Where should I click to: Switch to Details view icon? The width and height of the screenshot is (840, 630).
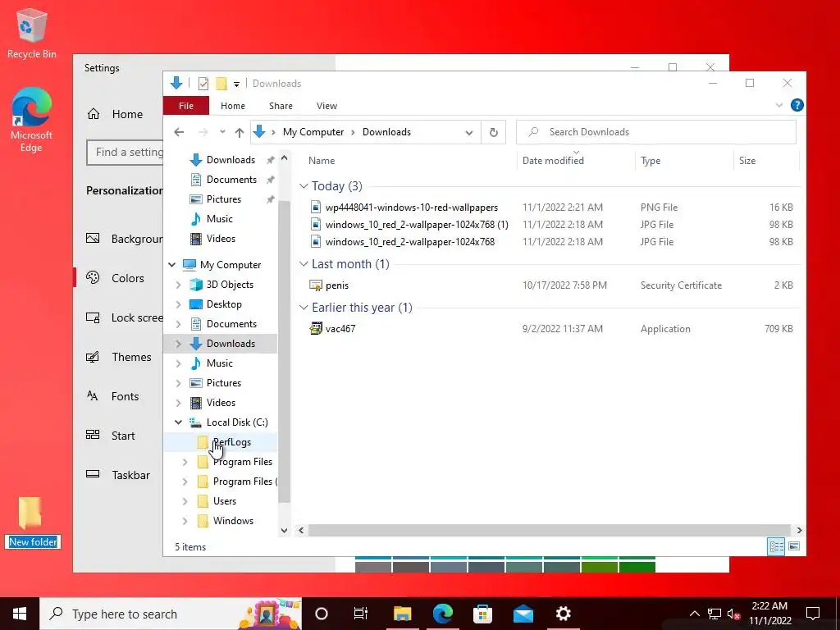coord(776,546)
